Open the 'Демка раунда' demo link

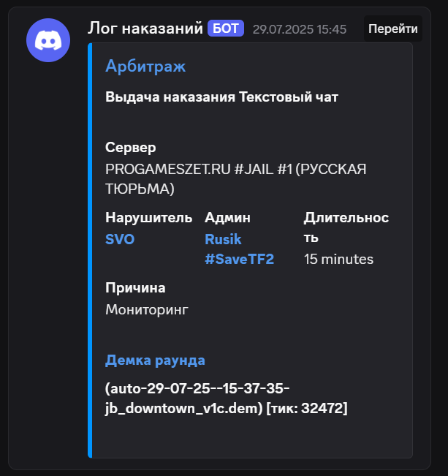click(x=155, y=360)
